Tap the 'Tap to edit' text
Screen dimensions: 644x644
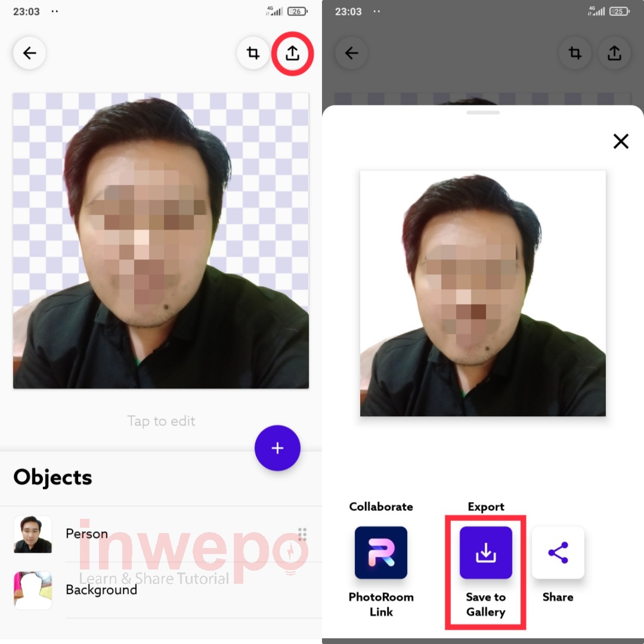coord(161,421)
